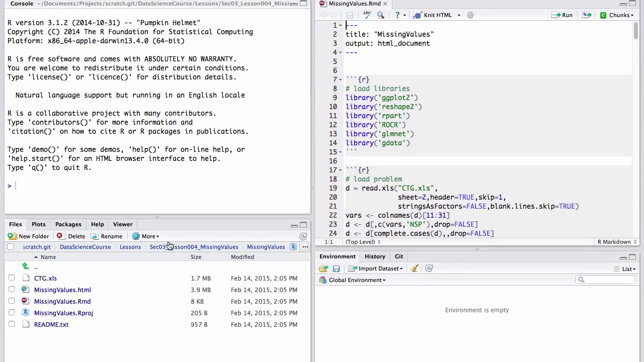The width and height of the screenshot is (644, 362).
Task: Run spell check with the ABC icon
Action: coord(367,15)
